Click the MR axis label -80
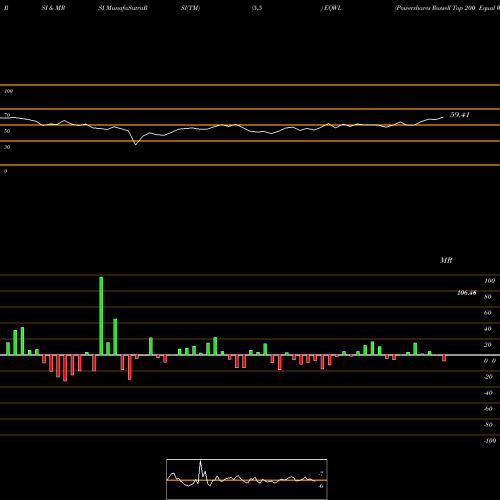Screen dimensions: 500x500 (x=488, y=425)
